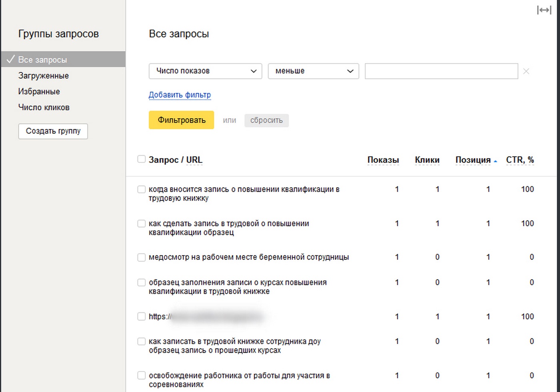
Task: Click the 'Добавить фильтр' link
Action: coord(180,95)
